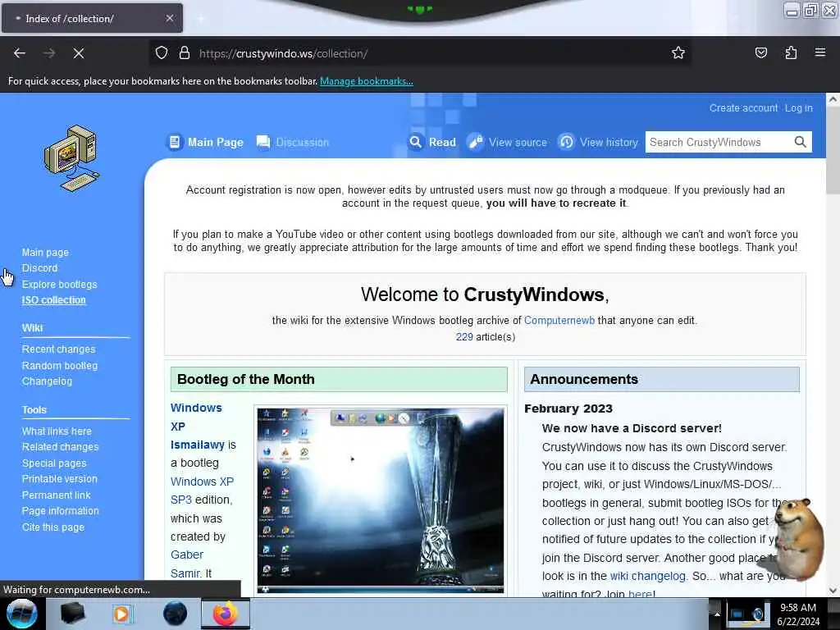Image resolution: width=840 pixels, height=630 pixels.
Task: Select the Index of /collection/ browser tab
Action: pyautogui.click(x=92, y=18)
